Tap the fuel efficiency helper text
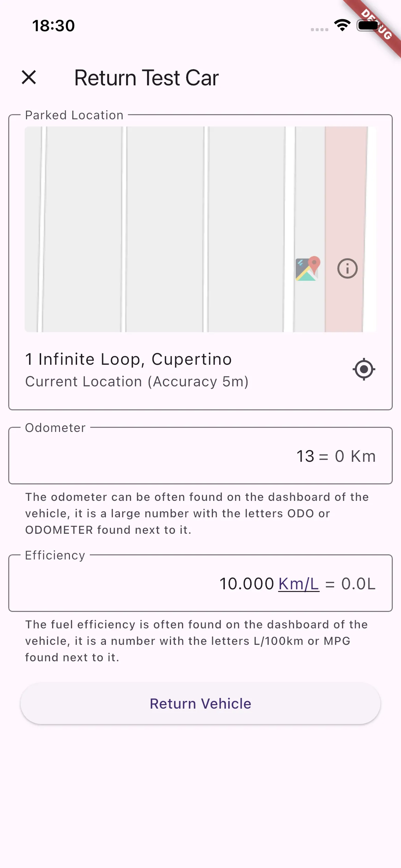The image size is (401, 868). (x=196, y=641)
